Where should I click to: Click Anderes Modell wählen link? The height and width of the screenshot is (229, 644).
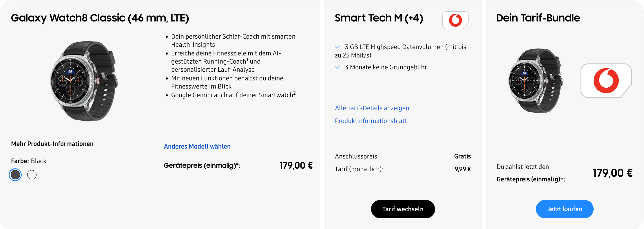197,146
